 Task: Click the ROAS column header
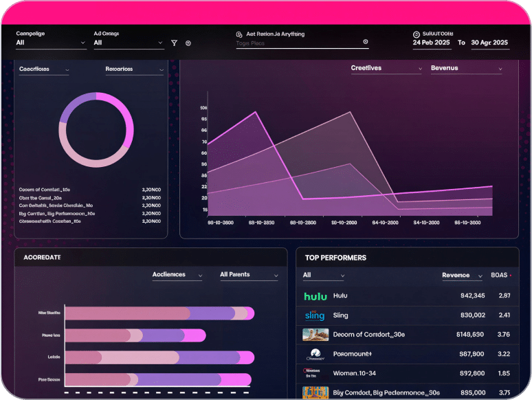501,275
